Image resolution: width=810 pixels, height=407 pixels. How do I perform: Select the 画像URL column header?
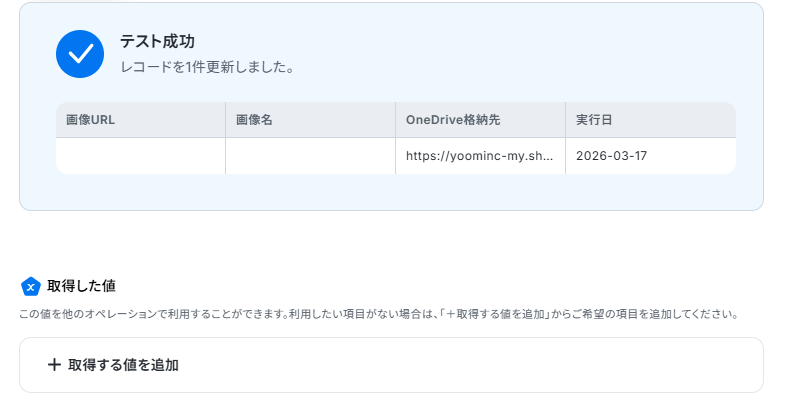coord(141,120)
